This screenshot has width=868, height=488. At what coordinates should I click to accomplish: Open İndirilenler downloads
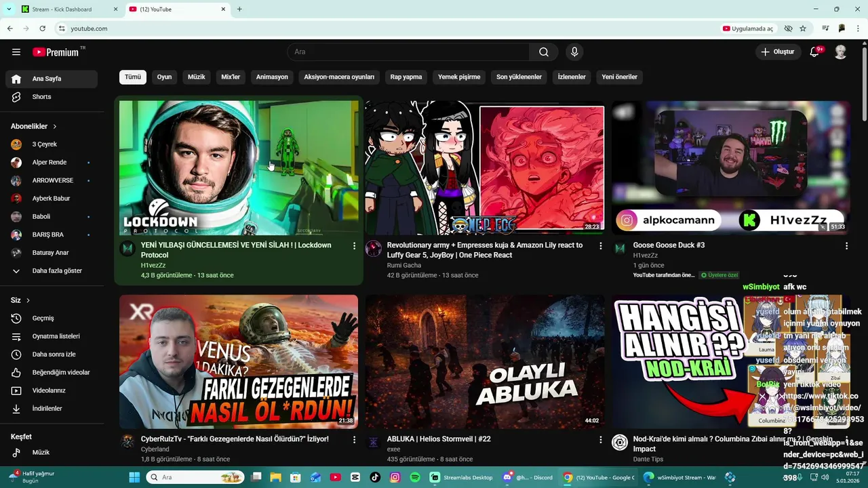pyautogui.click(x=52, y=409)
